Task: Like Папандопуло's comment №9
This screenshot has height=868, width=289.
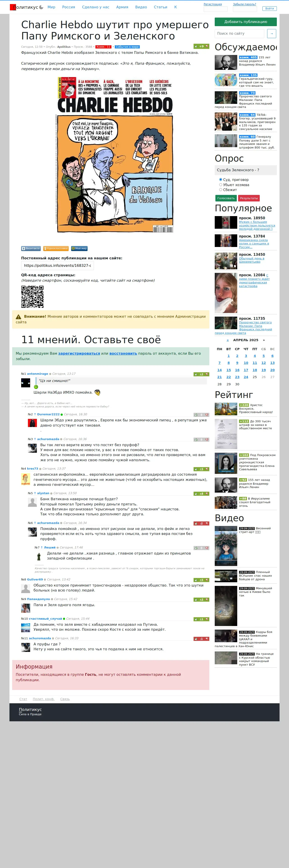Action: click(x=196, y=599)
